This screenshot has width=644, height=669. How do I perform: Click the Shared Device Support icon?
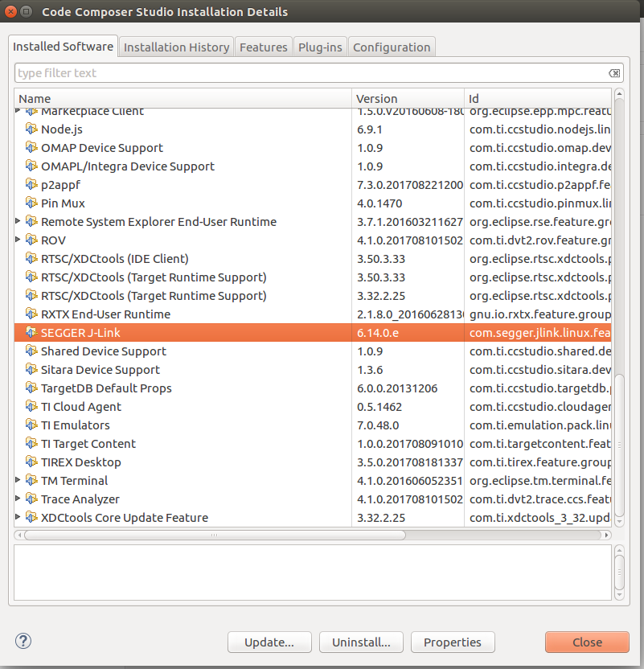click(31, 351)
